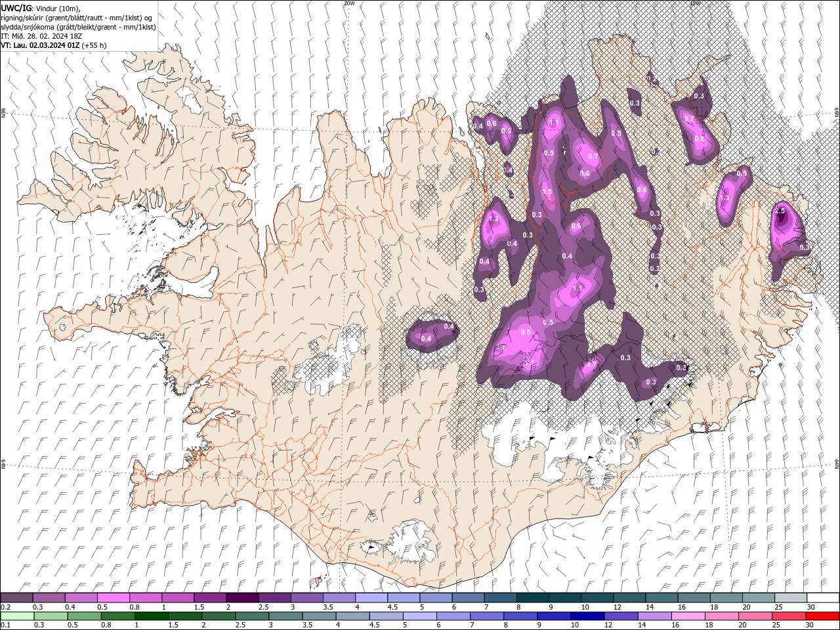This screenshot has width=840, height=630.
Task: Click the '2.5' precipitation value on the map
Action: point(780,211)
